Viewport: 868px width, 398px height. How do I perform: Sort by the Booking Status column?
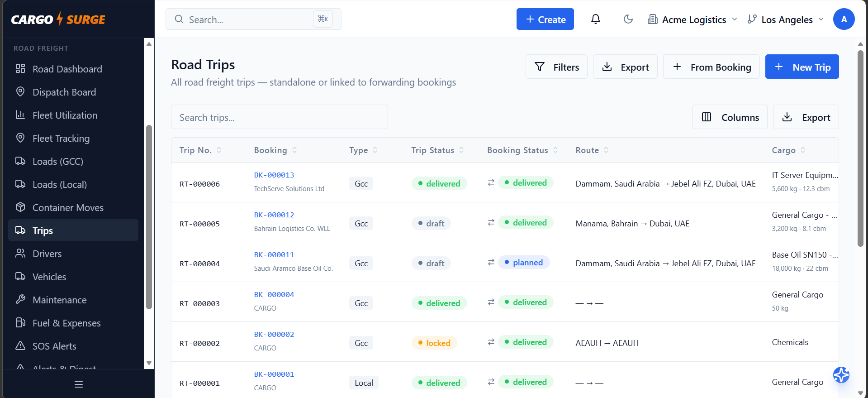(x=522, y=150)
